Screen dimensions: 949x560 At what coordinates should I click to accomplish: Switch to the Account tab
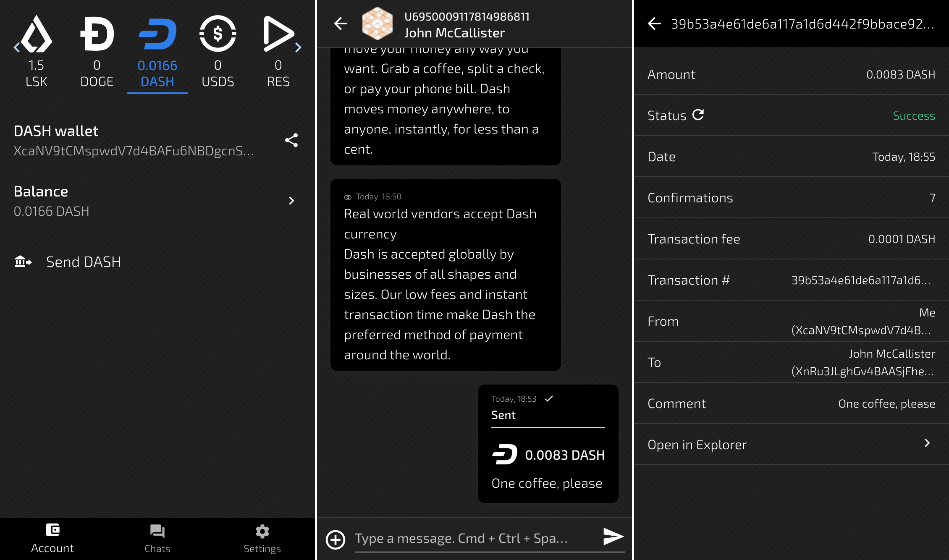click(x=52, y=539)
